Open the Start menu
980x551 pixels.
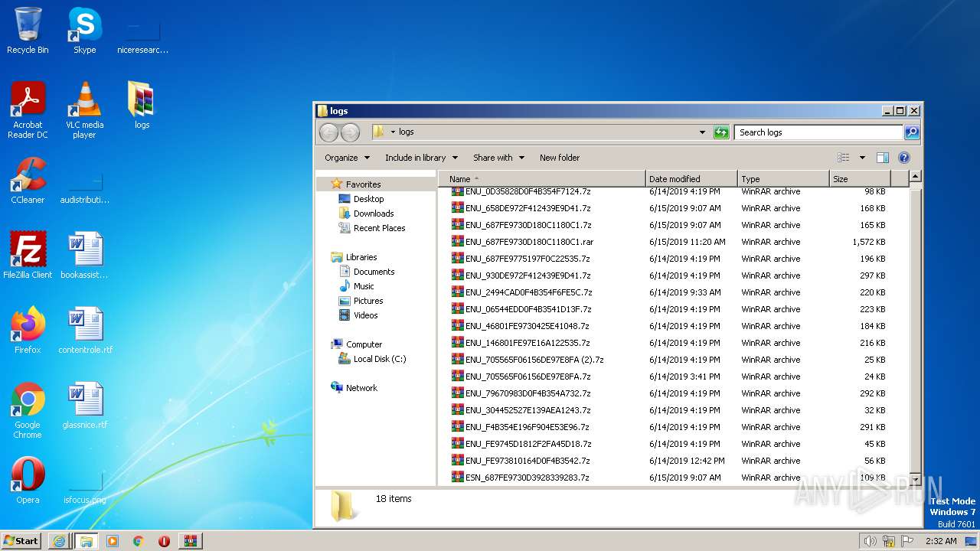pos(21,541)
